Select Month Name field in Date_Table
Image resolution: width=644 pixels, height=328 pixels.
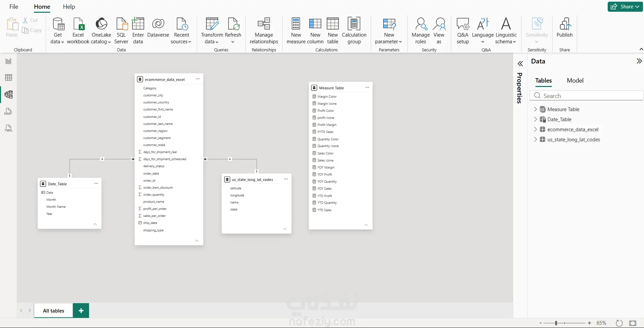click(x=56, y=207)
